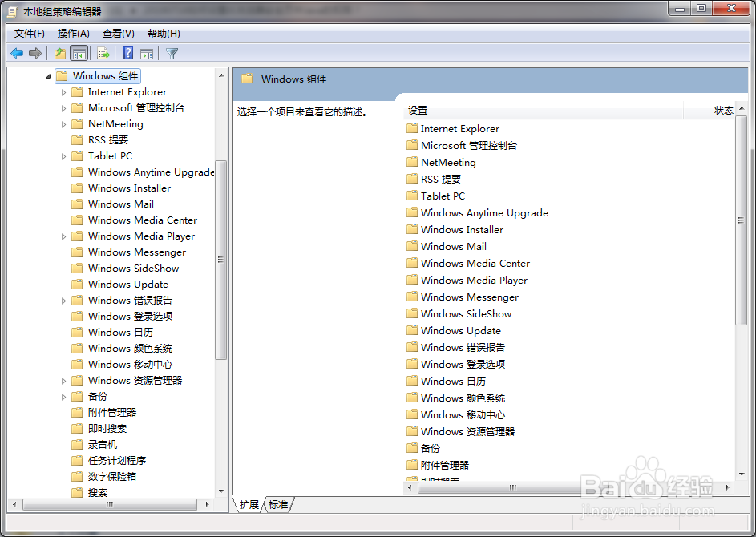This screenshot has width=756, height=537.
Task: Open the 文件(F) menu
Action: pos(30,33)
